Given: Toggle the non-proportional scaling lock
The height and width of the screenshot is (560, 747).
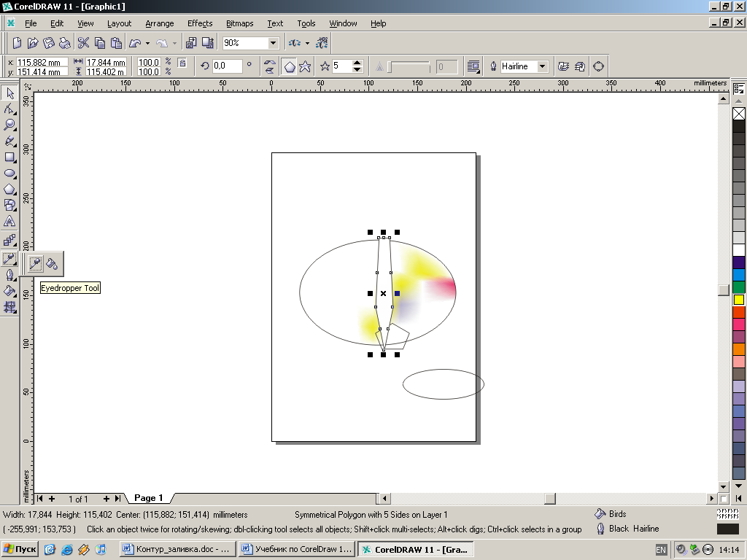Looking at the screenshot, I should point(182,63).
